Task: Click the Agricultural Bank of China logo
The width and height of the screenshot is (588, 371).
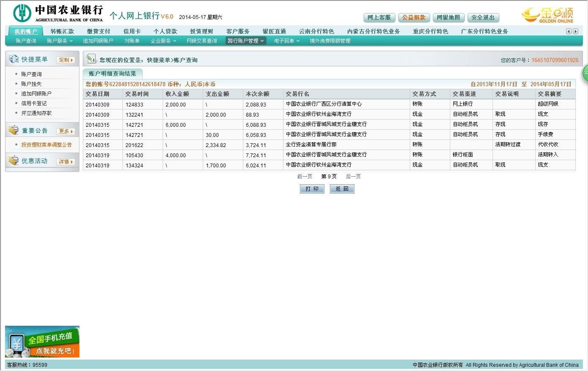Action: click(x=58, y=13)
